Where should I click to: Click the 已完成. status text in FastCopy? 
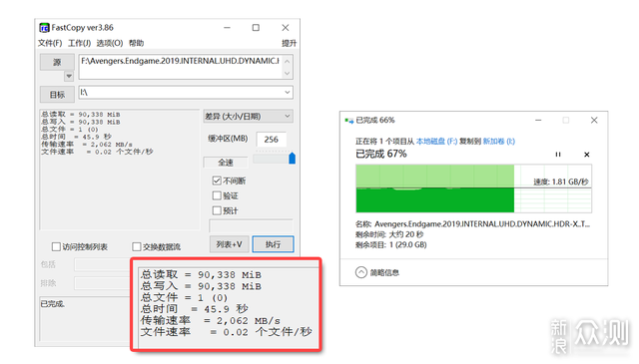53,304
